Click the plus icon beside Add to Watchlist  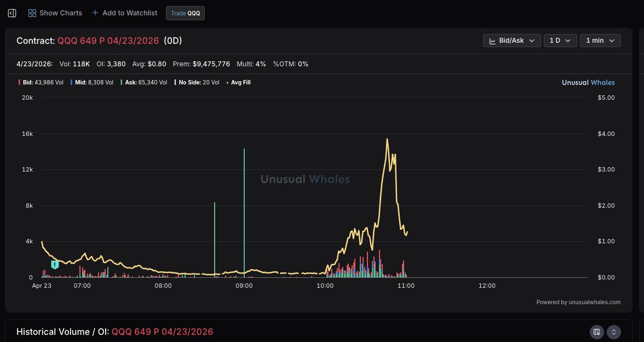coord(95,13)
